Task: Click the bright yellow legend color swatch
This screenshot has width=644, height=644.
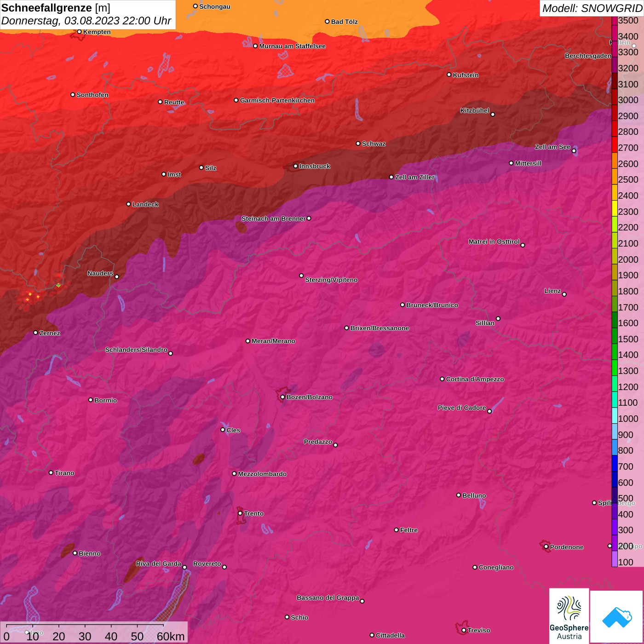Action: 615,208
